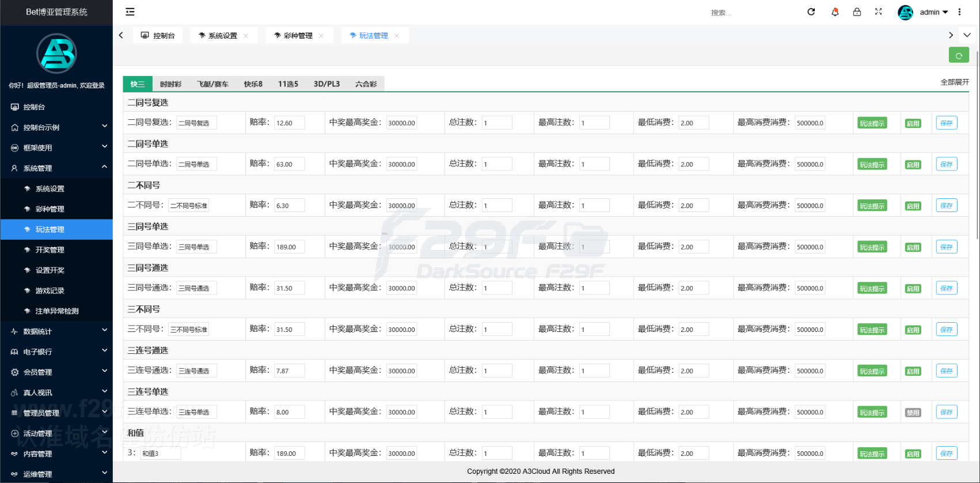Viewport: 980px width, 483px height.
Task: Select 玩法管理 in the sidebar
Action: click(56, 229)
